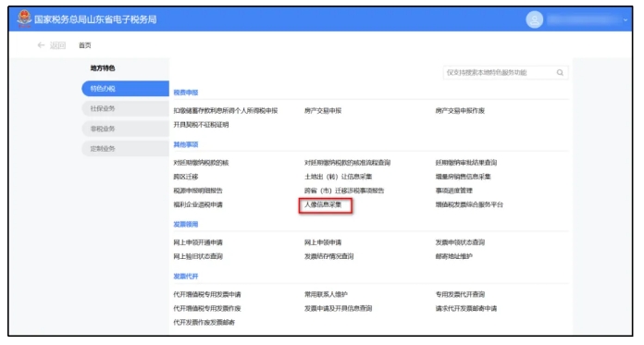This screenshot has height=345, width=644.
Task: Select the 定制业务 sidebar tab
Action: (125, 149)
